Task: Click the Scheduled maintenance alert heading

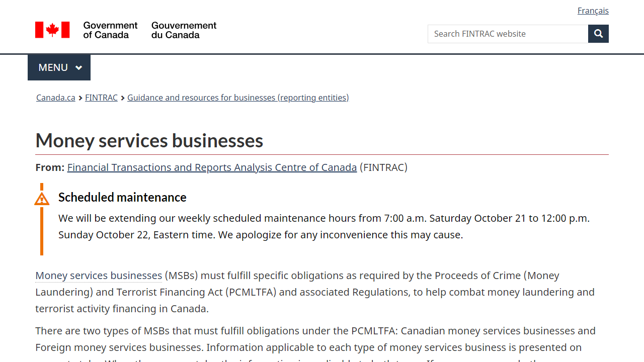Action: coord(122,197)
